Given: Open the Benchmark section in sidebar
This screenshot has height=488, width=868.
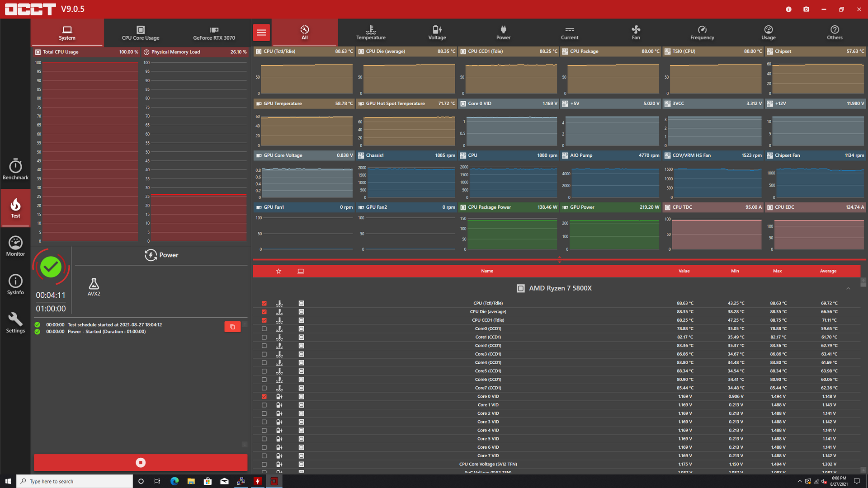Looking at the screenshot, I should coord(15,169).
